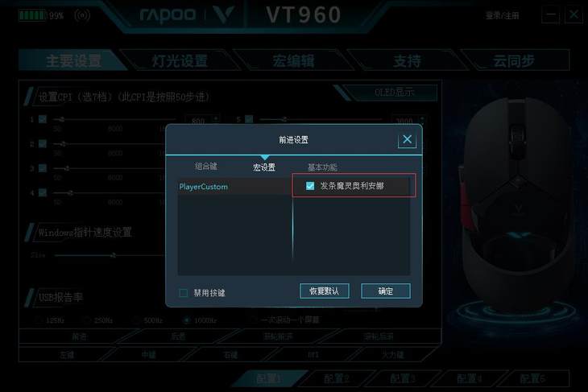
Task: Select the 宏设置 tab
Action: pos(264,167)
